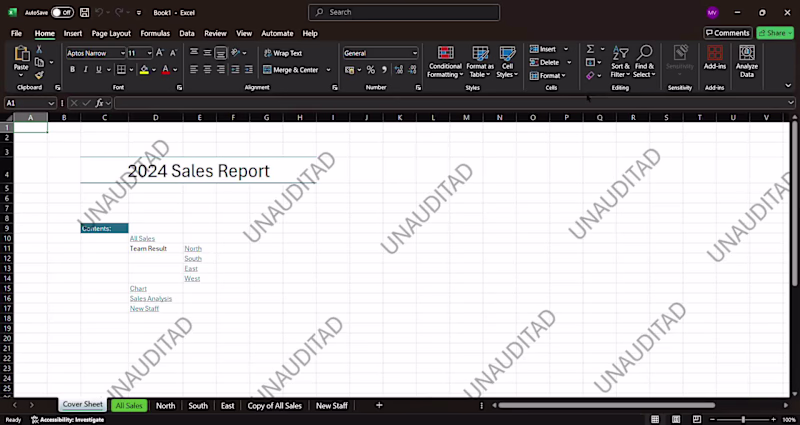This screenshot has height=425, width=800.
Task: Switch to the Formulas tab
Action: pos(155,33)
